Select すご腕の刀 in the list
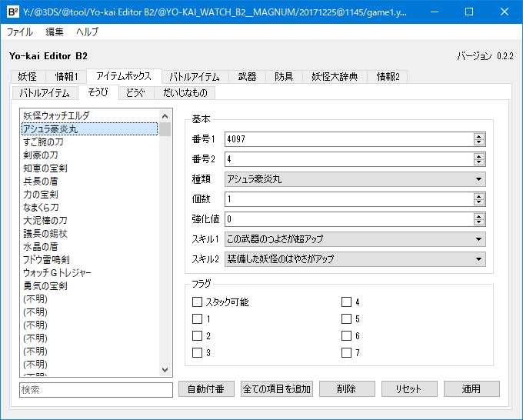Viewport: 523px width, 420px height. [90, 142]
